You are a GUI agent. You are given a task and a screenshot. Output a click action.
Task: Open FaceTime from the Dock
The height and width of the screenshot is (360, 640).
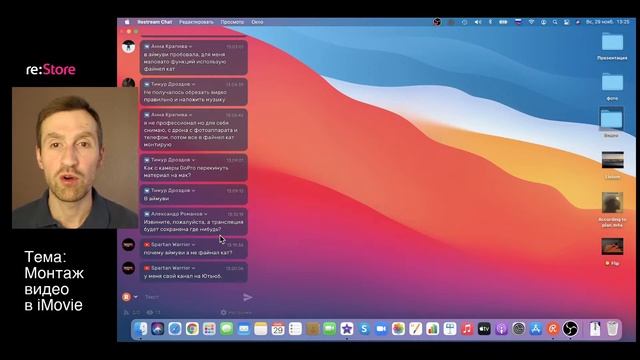(x=329, y=329)
